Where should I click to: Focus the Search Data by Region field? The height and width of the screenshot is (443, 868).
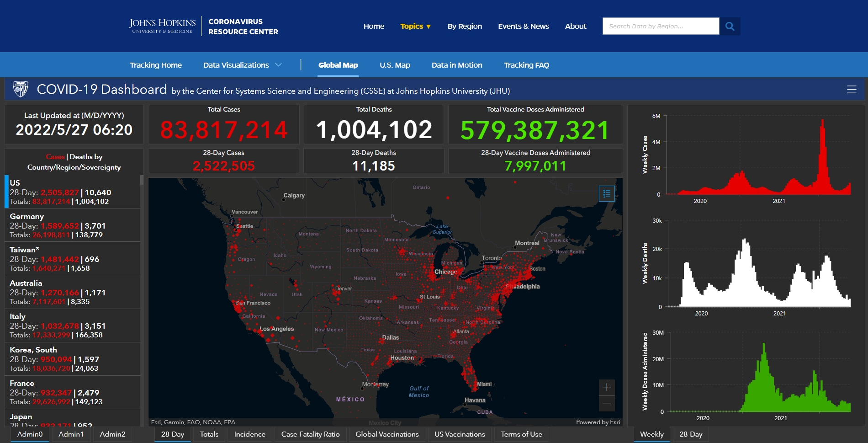pyautogui.click(x=661, y=27)
